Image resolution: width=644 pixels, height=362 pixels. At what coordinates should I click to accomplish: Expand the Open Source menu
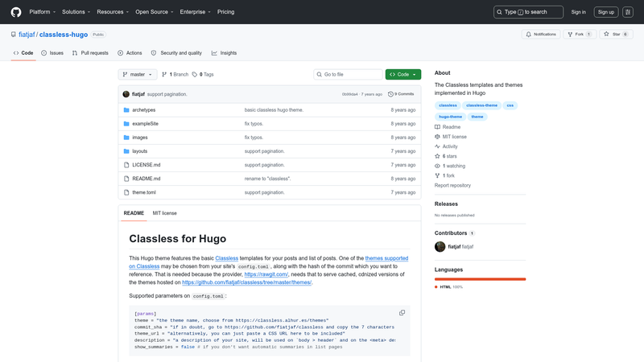pyautogui.click(x=155, y=12)
